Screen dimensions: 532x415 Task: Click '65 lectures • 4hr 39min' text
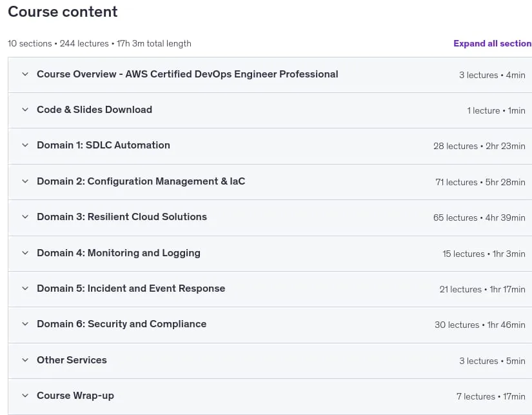point(479,218)
